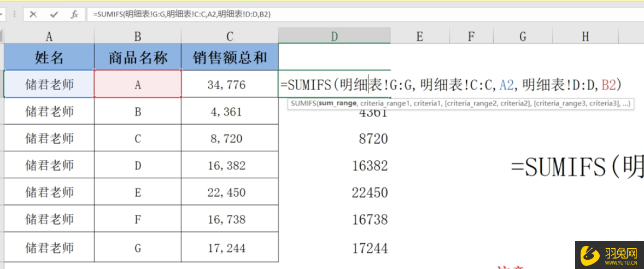Screen dimensions: 644x269
Task: Click sales total cell 16,738
Action: coord(230,219)
